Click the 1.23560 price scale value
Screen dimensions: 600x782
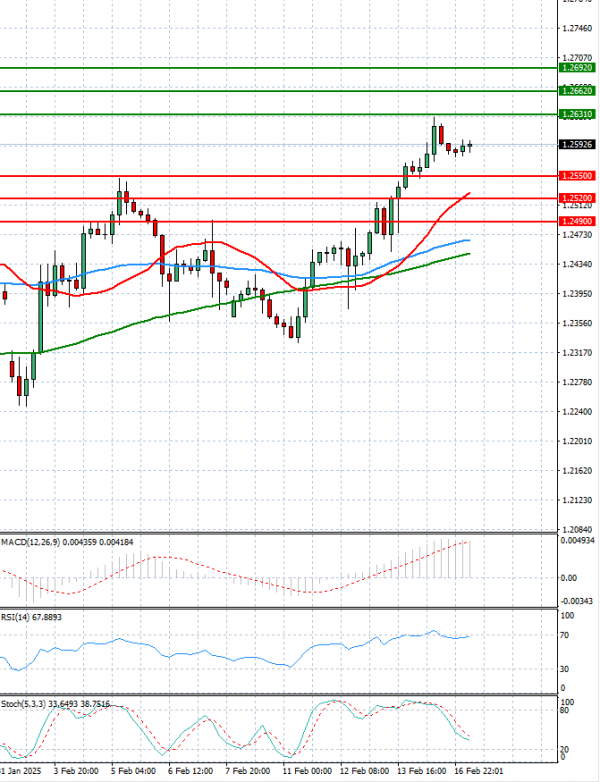tap(577, 323)
